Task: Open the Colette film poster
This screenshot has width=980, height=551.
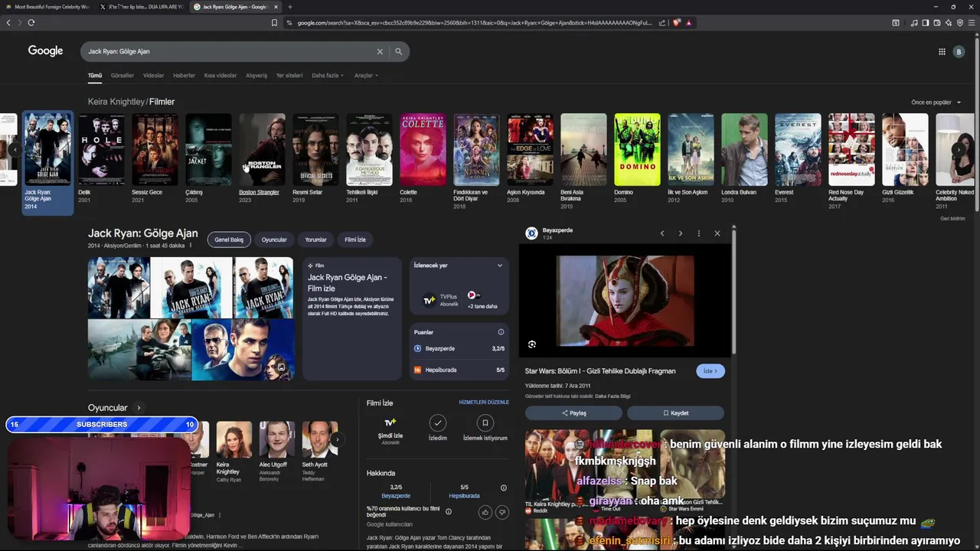Action: click(423, 150)
